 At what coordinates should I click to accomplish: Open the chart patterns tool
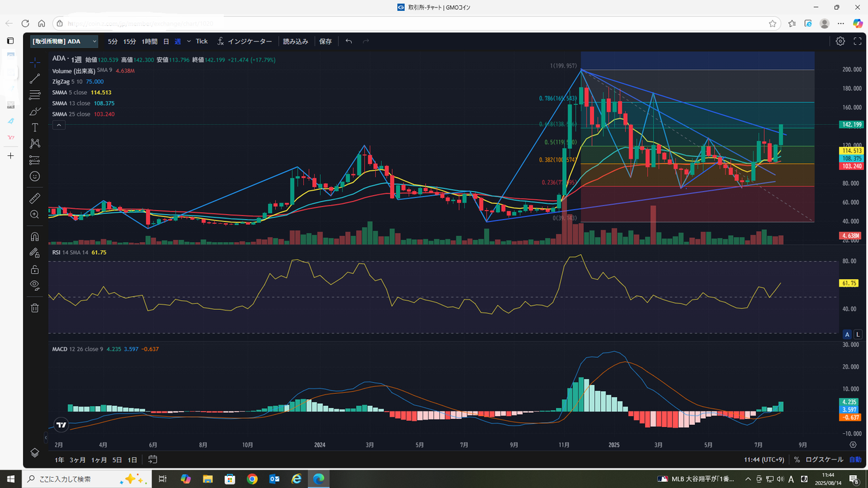35,144
